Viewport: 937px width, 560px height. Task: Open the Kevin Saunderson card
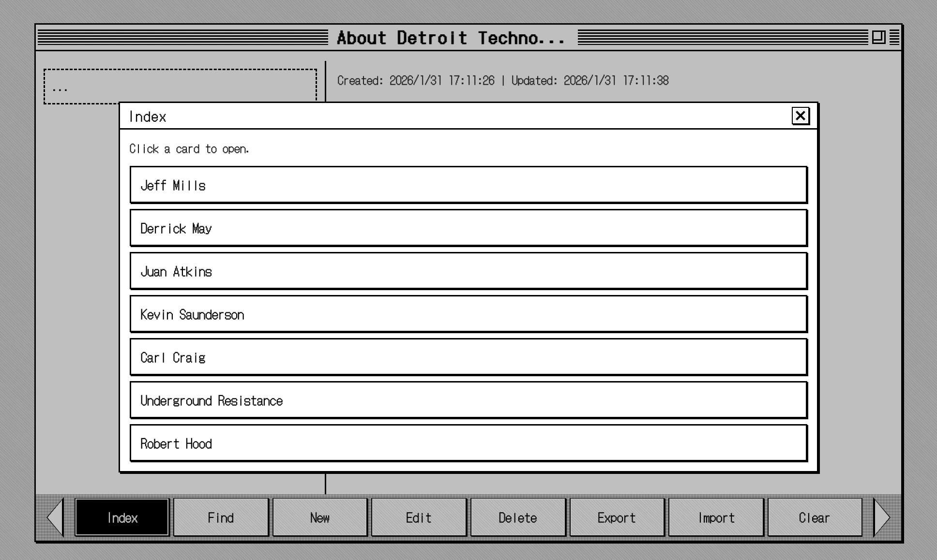click(x=468, y=314)
